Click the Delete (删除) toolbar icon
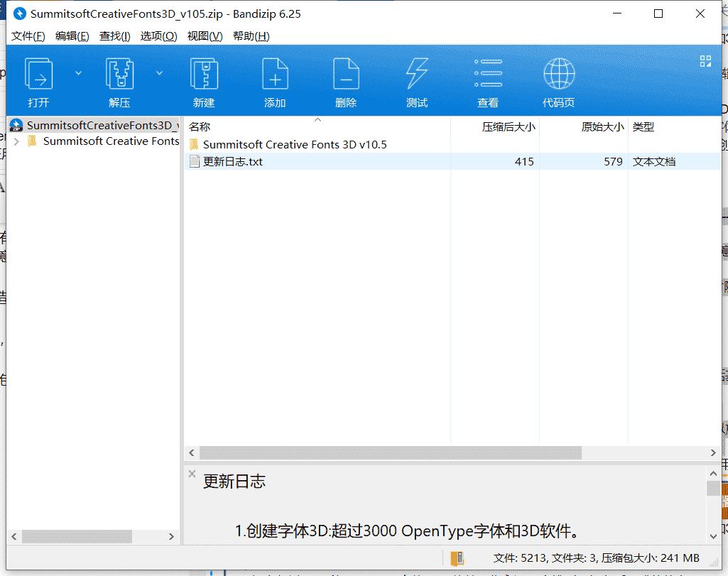 tap(346, 75)
